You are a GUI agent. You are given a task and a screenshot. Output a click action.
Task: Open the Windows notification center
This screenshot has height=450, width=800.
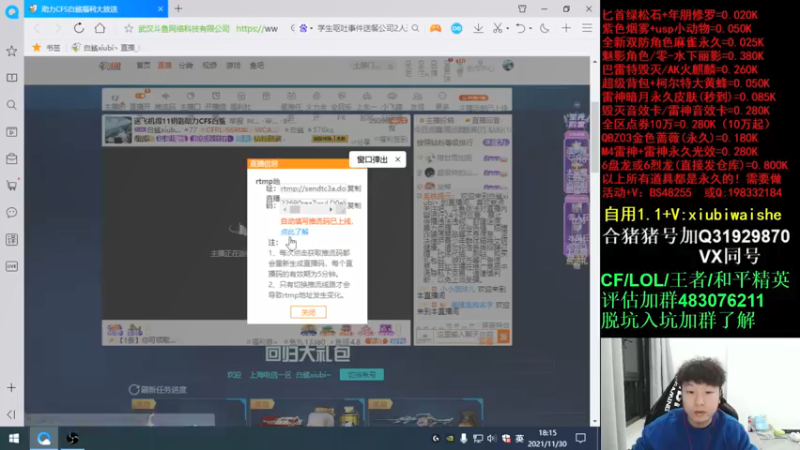pos(581,438)
